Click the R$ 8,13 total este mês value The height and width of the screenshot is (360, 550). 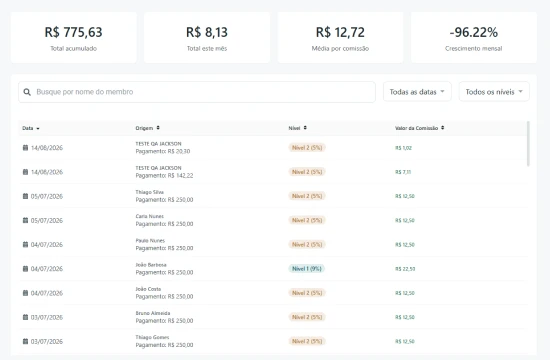coord(207,32)
